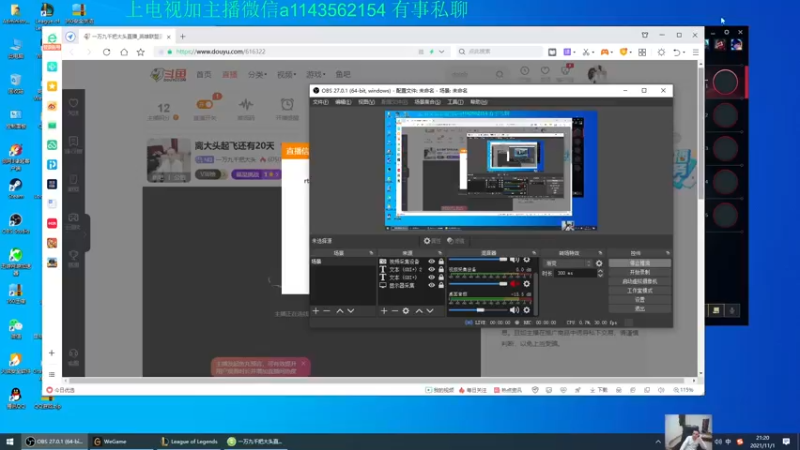
Task: Go to 首页 on Douyu navigation
Action: click(x=204, y=74)
